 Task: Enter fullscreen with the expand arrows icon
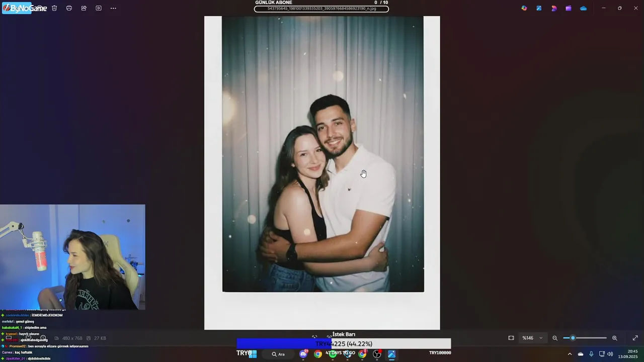635,338
